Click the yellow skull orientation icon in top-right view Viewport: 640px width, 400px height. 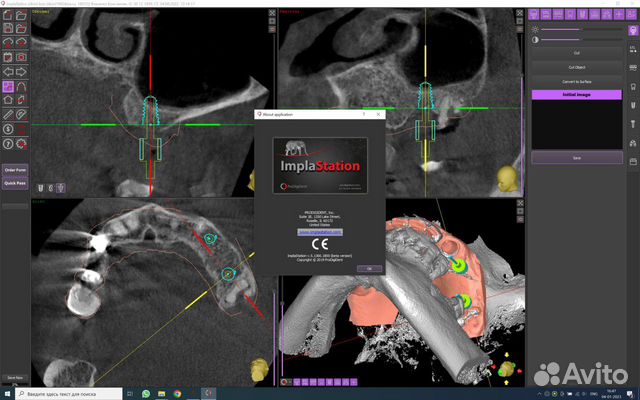pyautogui.click(x=507, y=178)
